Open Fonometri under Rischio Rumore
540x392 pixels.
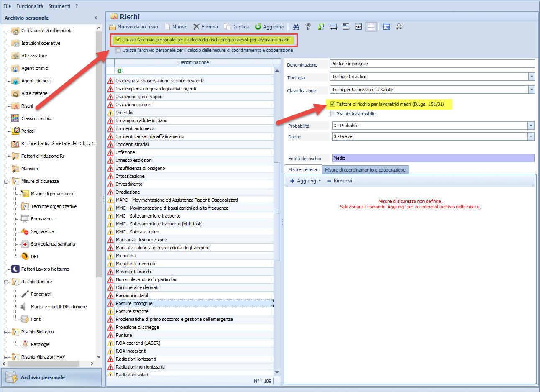pos(41,294)
